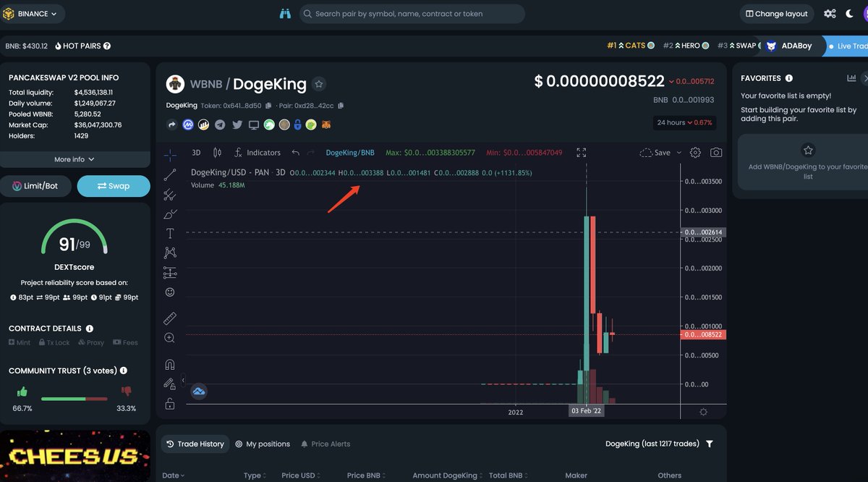The image size is (868, 482).
Task: Add token to MetaMask fox icon
Action: 326,124
